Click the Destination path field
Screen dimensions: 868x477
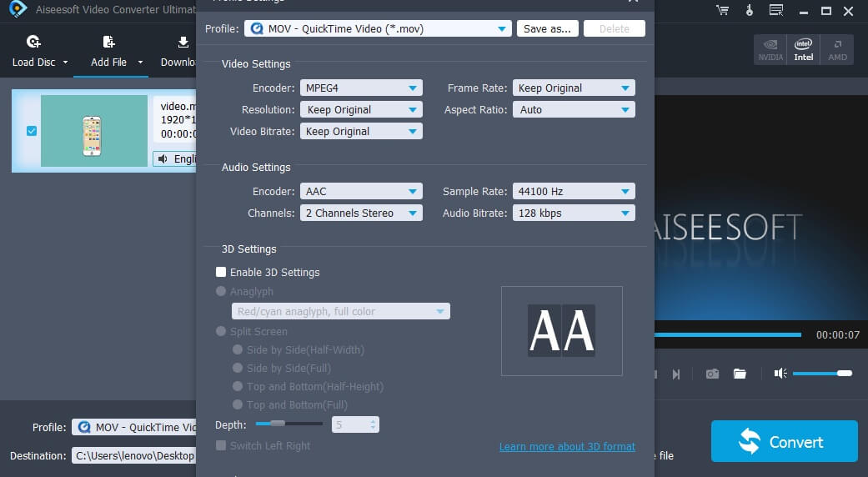pos(133,455)
